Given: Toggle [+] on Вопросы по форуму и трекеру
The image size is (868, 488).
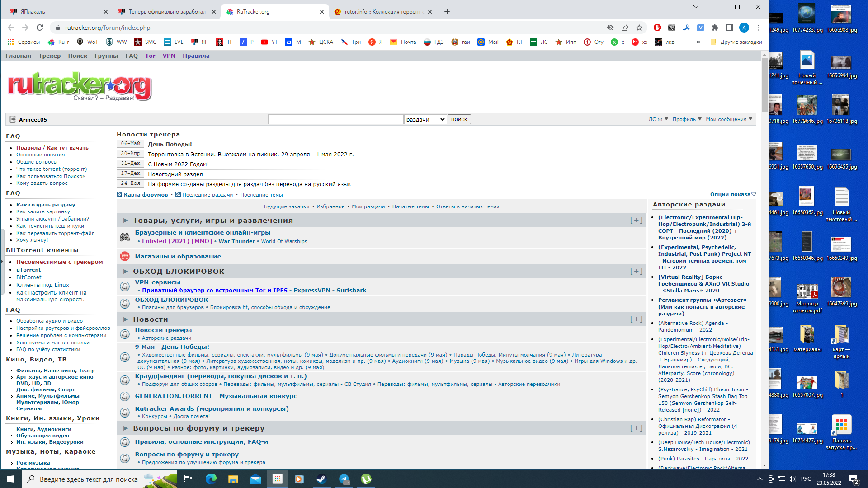Looking at the screenshot, I should tap(636, 428).
